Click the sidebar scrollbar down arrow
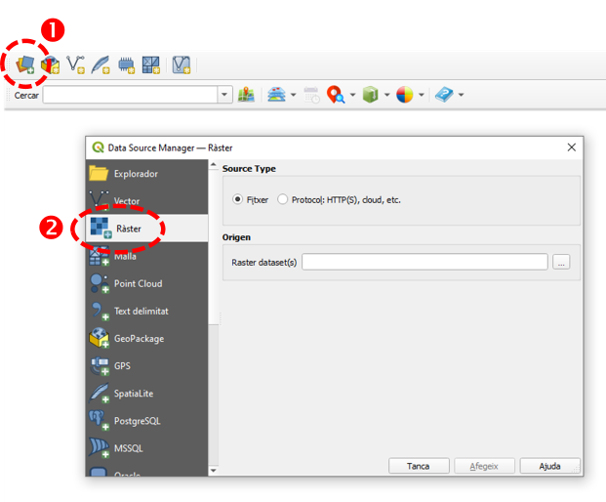This screenshot has width=606, height=502. pyautogui.click(x=213, y=470)
